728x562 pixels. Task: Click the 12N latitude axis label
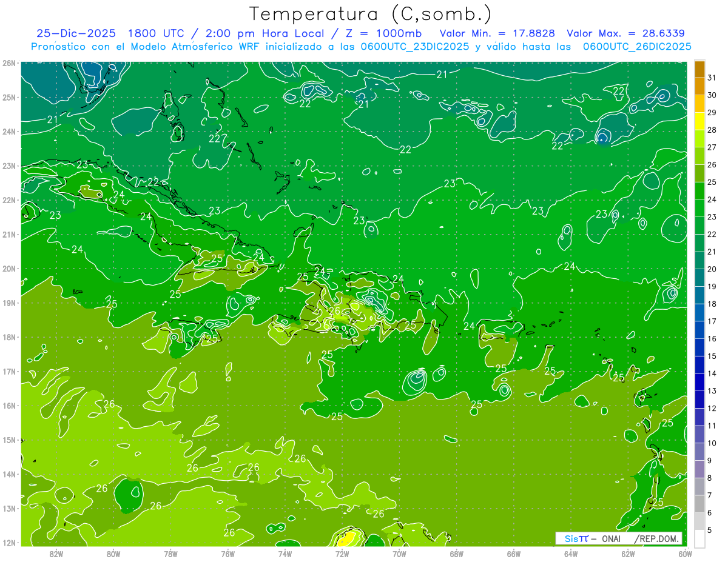coord(9,543)
